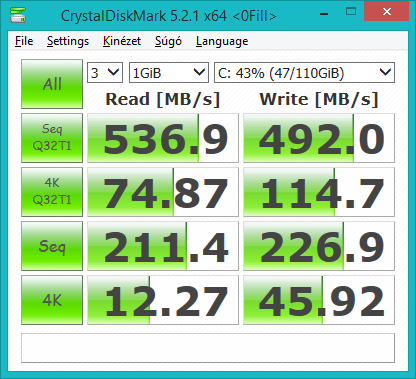Start the plain Seq test

52,246
